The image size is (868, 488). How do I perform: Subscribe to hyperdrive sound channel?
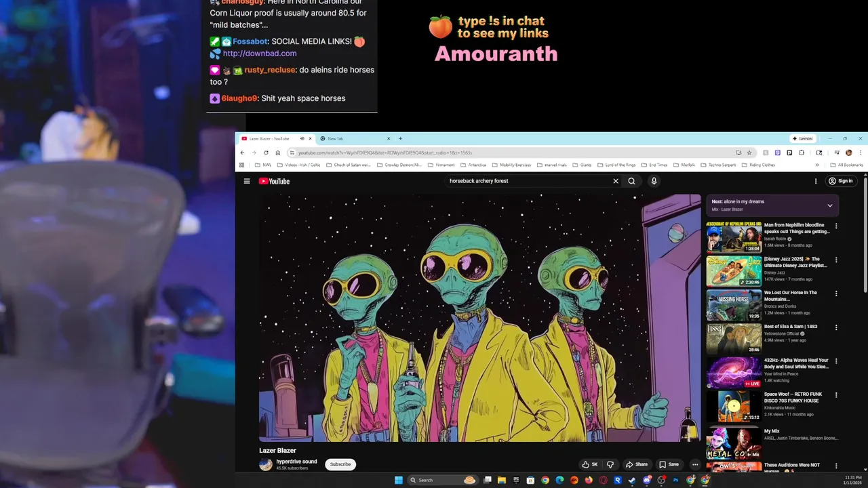click(x=340, y=464)
